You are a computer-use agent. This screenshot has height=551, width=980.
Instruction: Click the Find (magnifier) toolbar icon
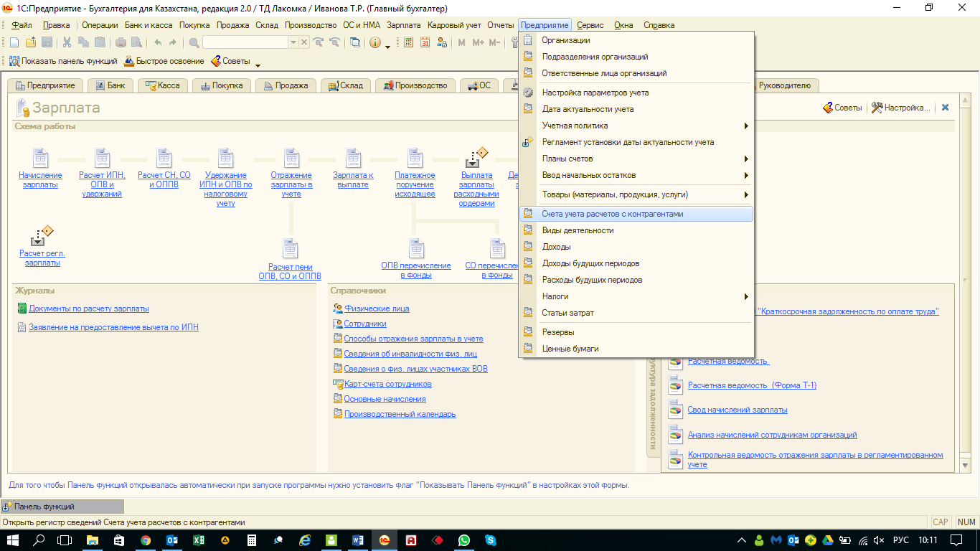(194, 42)
